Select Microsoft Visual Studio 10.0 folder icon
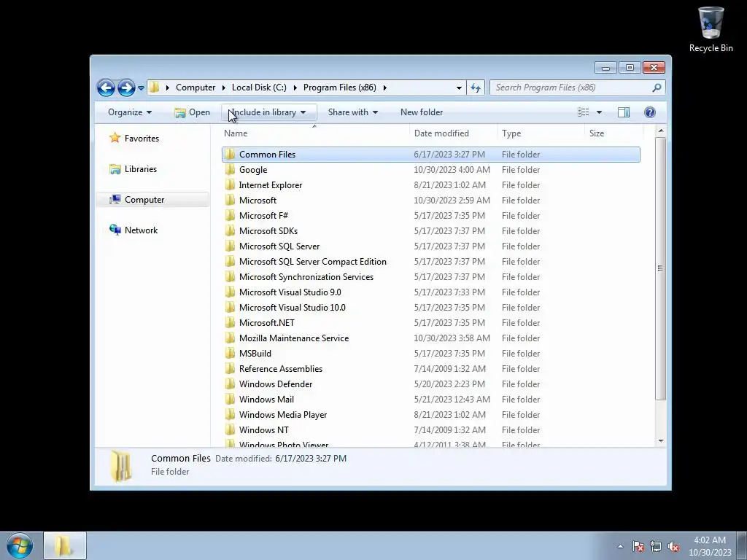 click(230, 307)
